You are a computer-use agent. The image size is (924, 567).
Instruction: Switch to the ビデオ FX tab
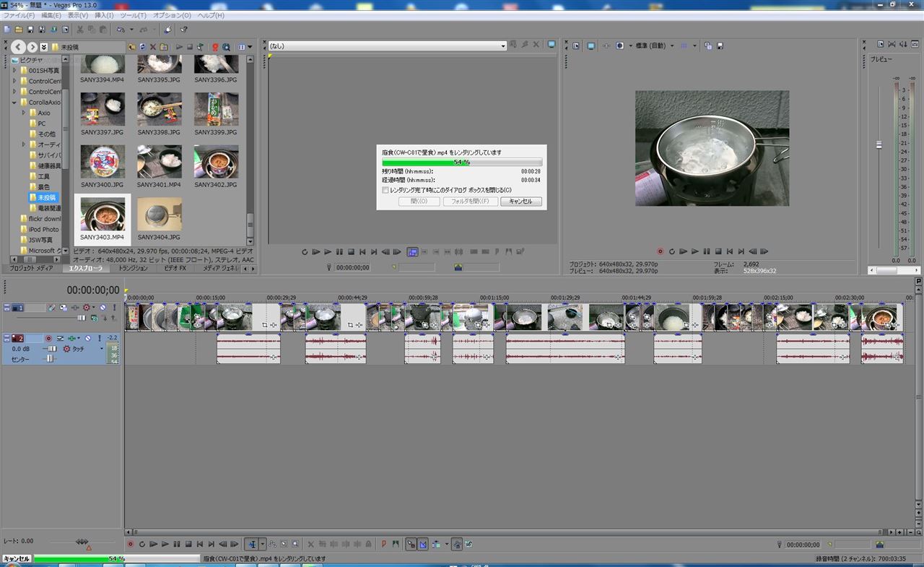pos(175,268)
